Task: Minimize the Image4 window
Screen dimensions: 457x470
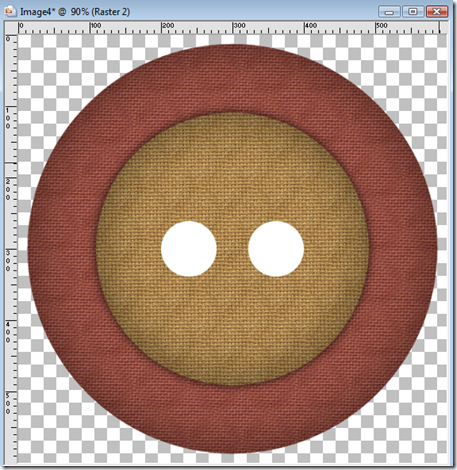Action: coord(389,12)
